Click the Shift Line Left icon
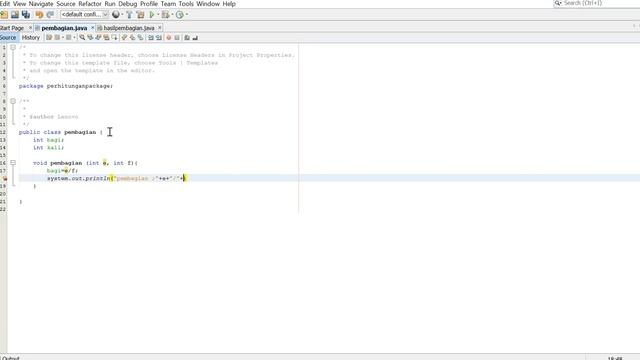 pos(151,38)
